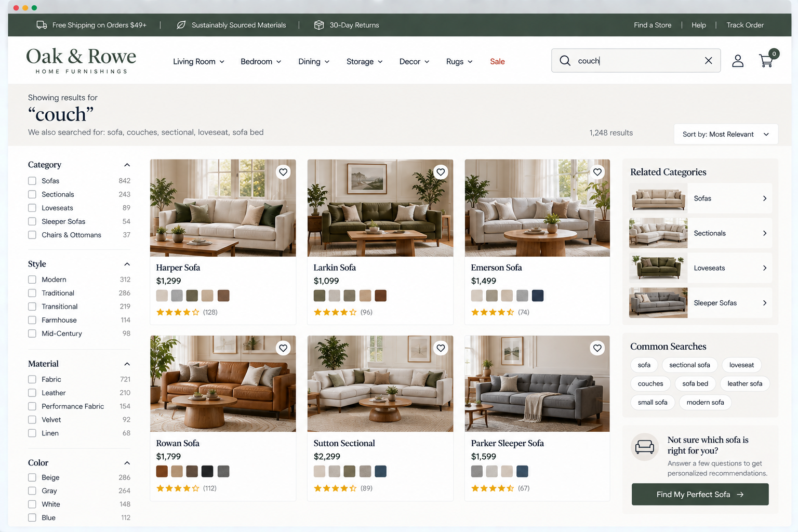Open the Living Room menu dropdown

click(198, 61)
